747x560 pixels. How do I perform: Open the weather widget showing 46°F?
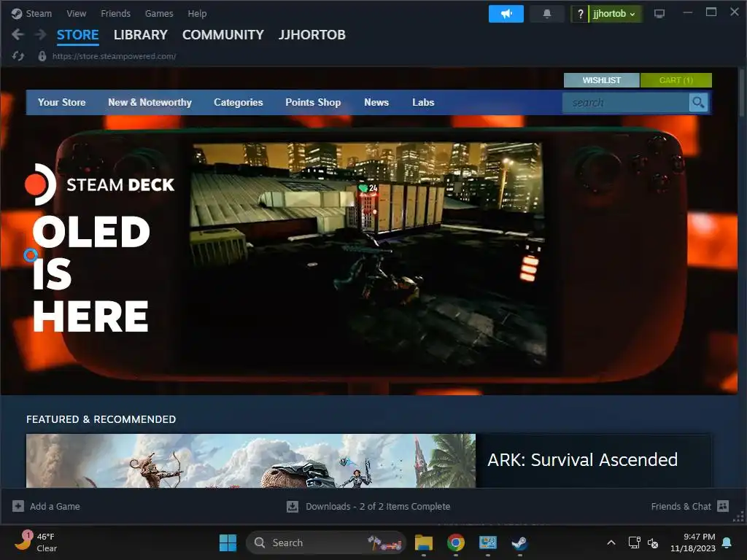[x=35, y=542]
